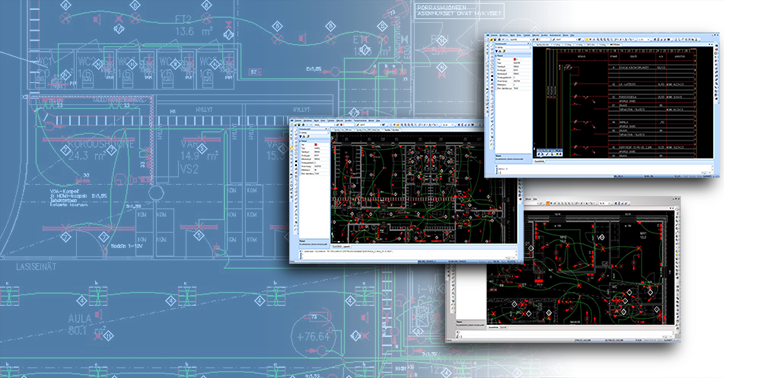Click the top icon in the schematic window's right vertical toolbar
This screenshot has height=378, width=761.
[716, 46]
